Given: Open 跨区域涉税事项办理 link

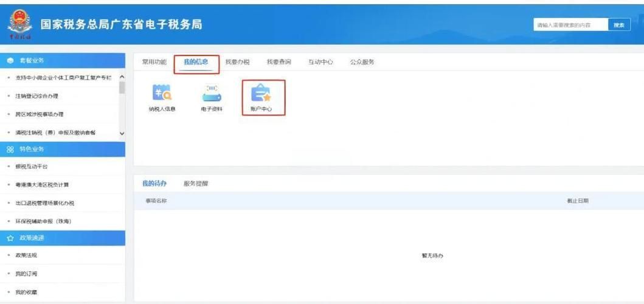Looking at the screenshot, I should tap(40, 114).
